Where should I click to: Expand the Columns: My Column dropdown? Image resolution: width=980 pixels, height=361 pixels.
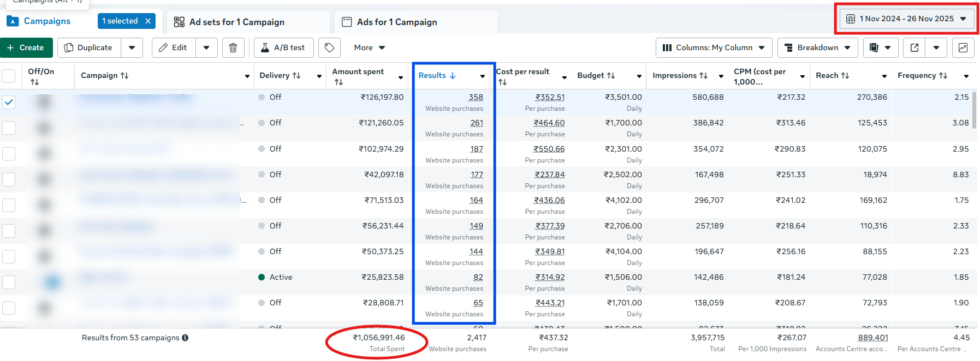714,48
